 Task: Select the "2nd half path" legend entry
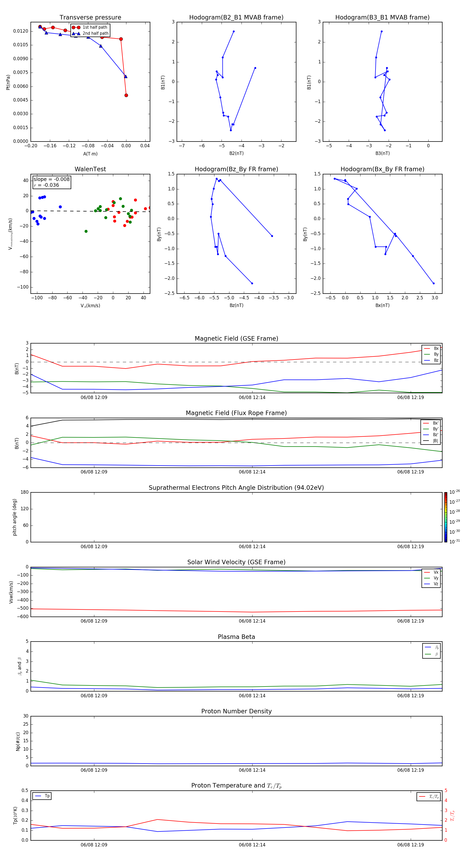coord(90,33)
